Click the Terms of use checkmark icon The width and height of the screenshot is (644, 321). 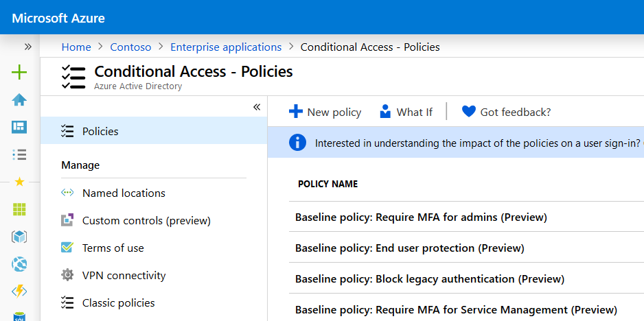point(67,248)
